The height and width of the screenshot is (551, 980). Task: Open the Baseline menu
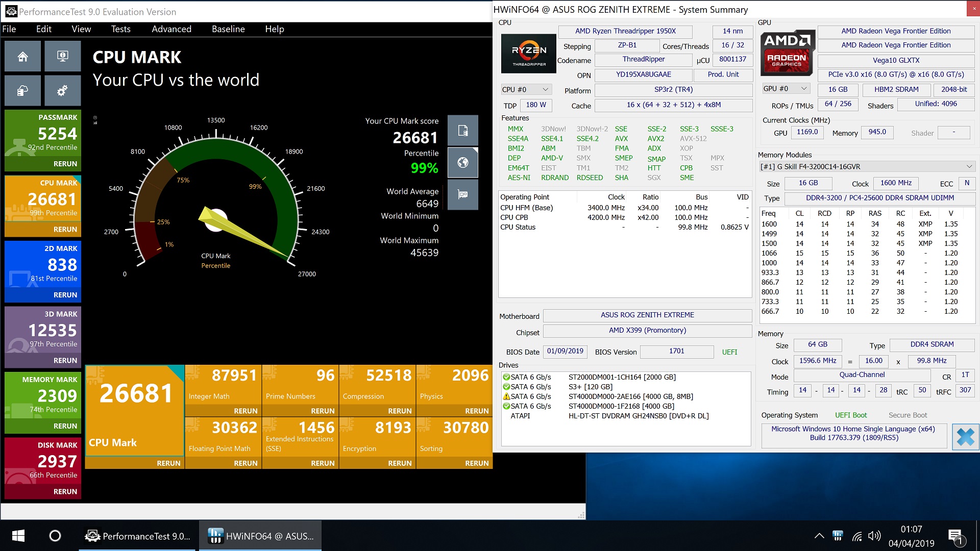228,29
